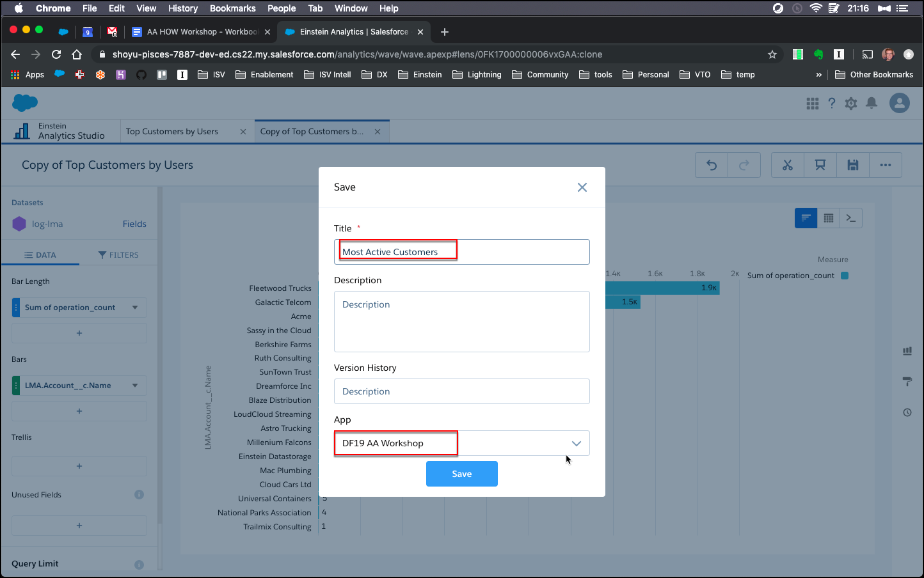924x578 pixels.
Task: Click the Redo arrow button
Action: [744, 165]
